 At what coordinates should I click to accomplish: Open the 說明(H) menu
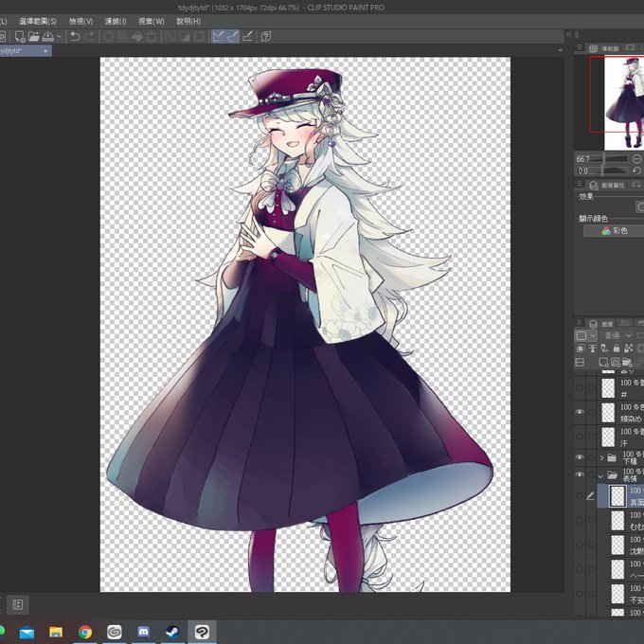(x=188, y=22)
